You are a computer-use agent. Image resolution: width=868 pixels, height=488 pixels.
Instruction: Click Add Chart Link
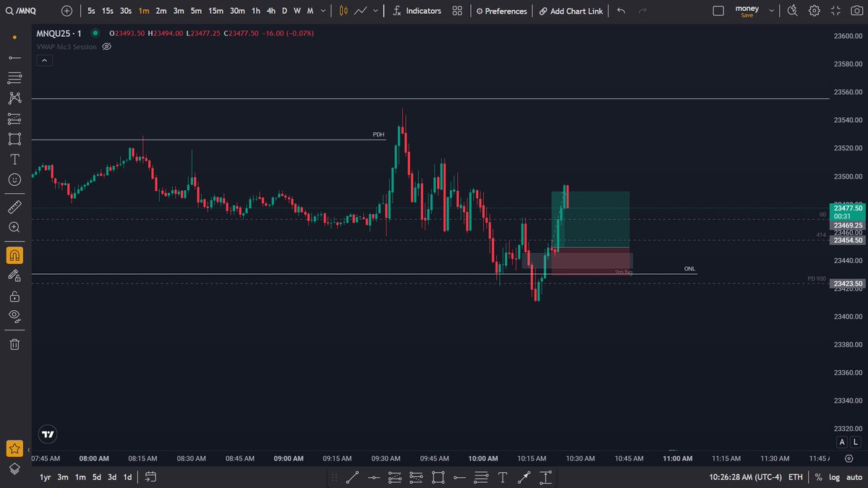tap(571, 11)
